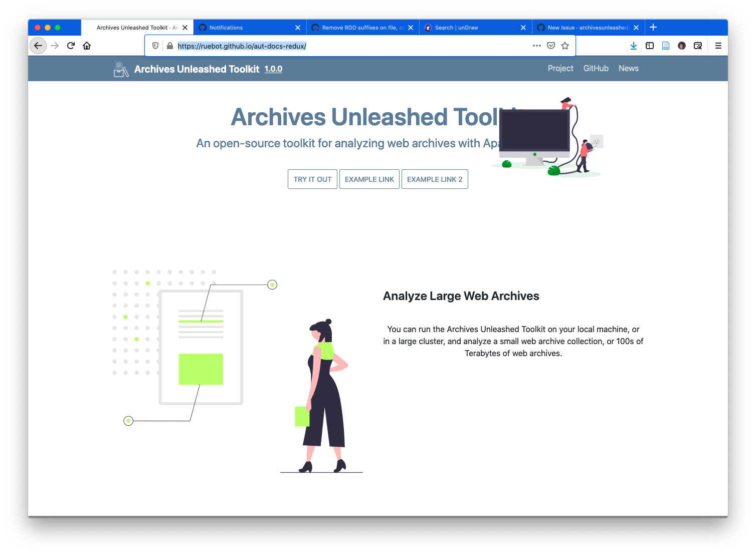Click the Archives Unleashed logo icon
Image resolution: width=756 pixels, height=555 pixels.
tap(121, 69)
